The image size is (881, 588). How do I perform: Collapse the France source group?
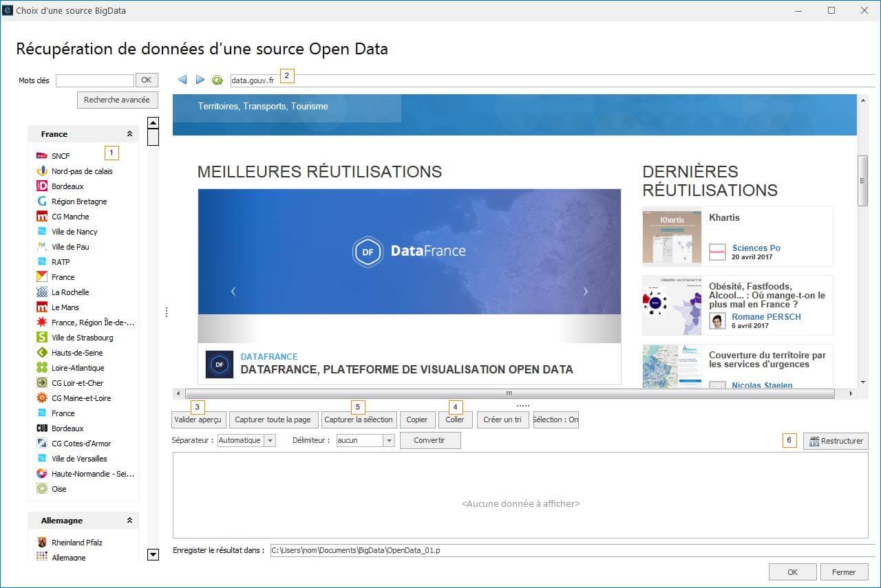click(x=129, y=134)
